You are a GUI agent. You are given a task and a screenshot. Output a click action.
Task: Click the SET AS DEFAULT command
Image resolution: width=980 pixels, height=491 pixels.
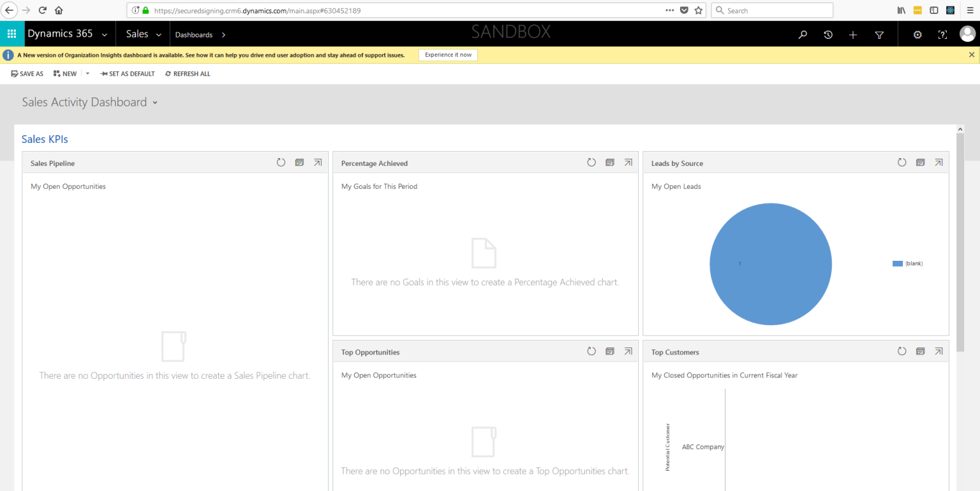pyautogui.click(x=127, y=73)
